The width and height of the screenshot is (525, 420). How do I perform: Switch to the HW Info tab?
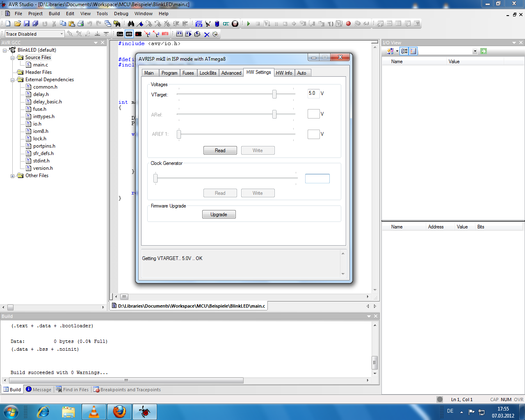click(284, 73)
